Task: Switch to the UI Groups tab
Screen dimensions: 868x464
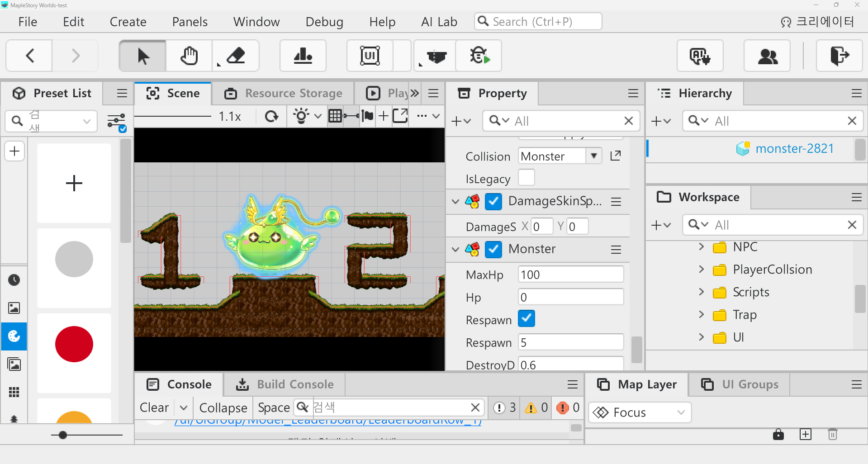Action: [740, 384]
